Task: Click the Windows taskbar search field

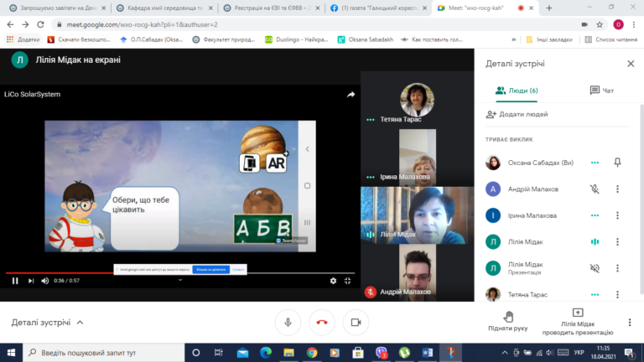Action: [x=103, y=353]
